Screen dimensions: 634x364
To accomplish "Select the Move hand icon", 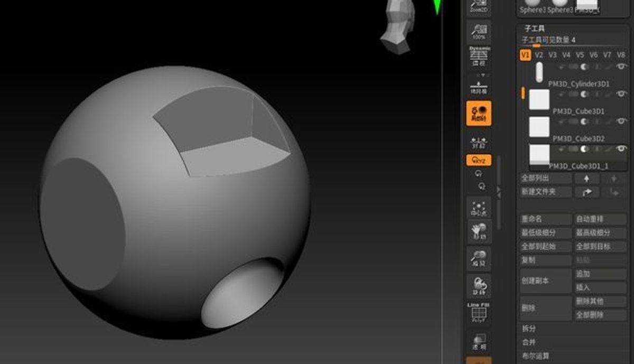I will tap(479, 231).
